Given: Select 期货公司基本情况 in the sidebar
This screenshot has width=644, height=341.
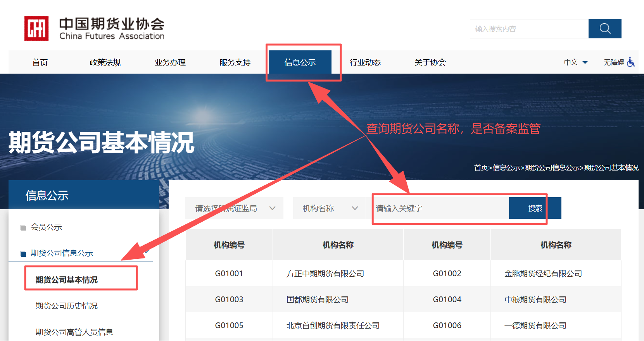Looking at the screenshot, I should 67,280.
